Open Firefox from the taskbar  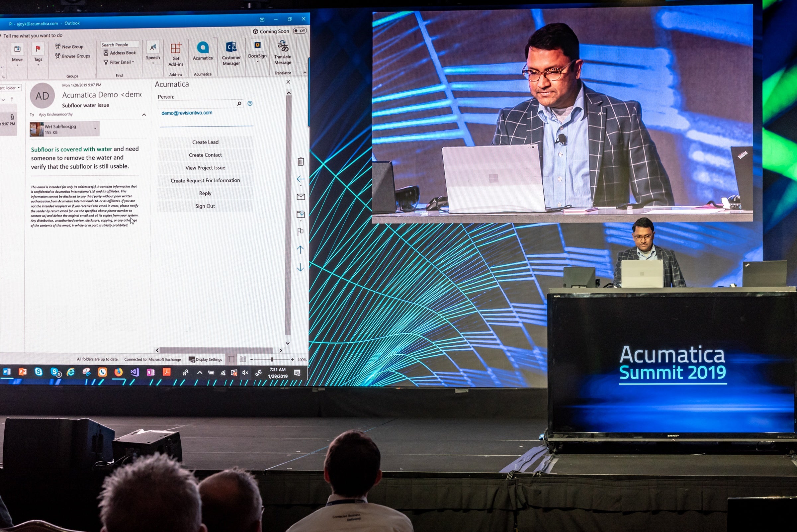tap(119, 372)
